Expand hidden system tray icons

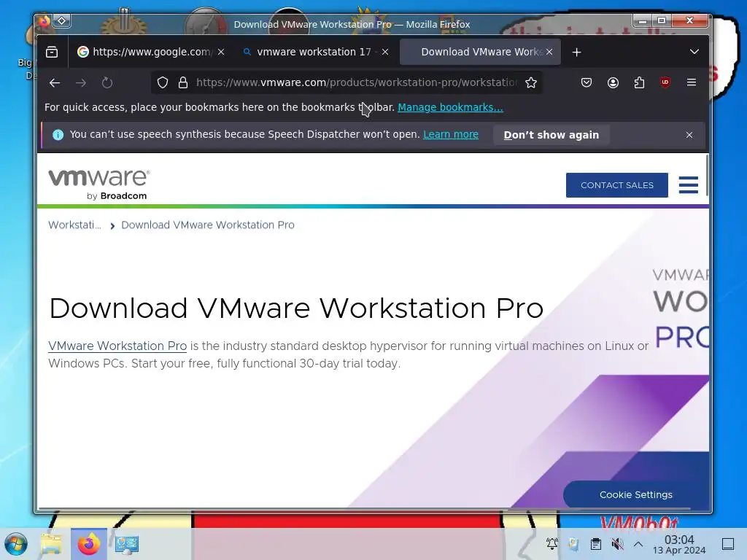(638, 544)
